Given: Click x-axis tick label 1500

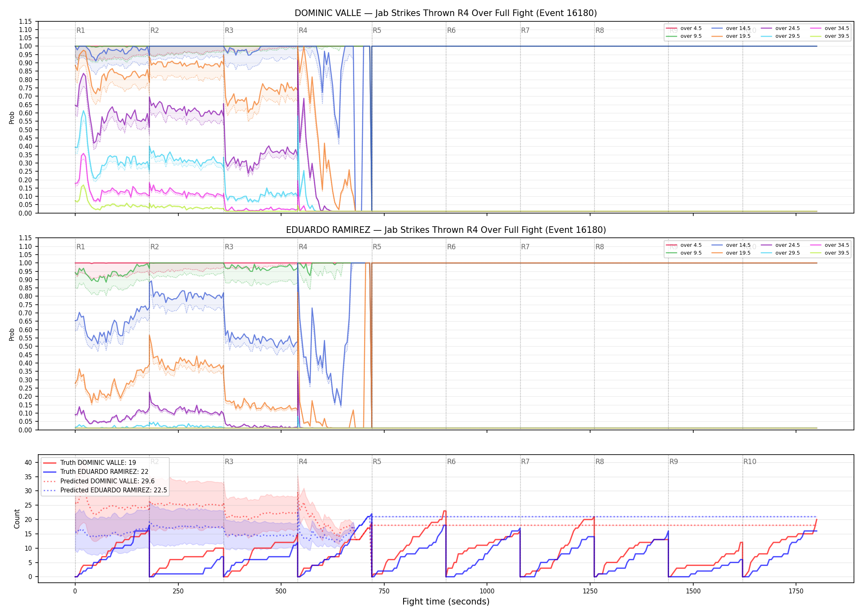Looking at the screenshot, I should [693, 591].
